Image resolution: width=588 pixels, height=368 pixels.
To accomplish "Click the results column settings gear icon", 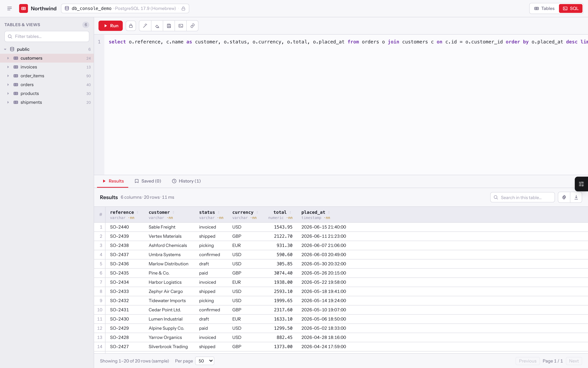I will click(x=564, y=197).
